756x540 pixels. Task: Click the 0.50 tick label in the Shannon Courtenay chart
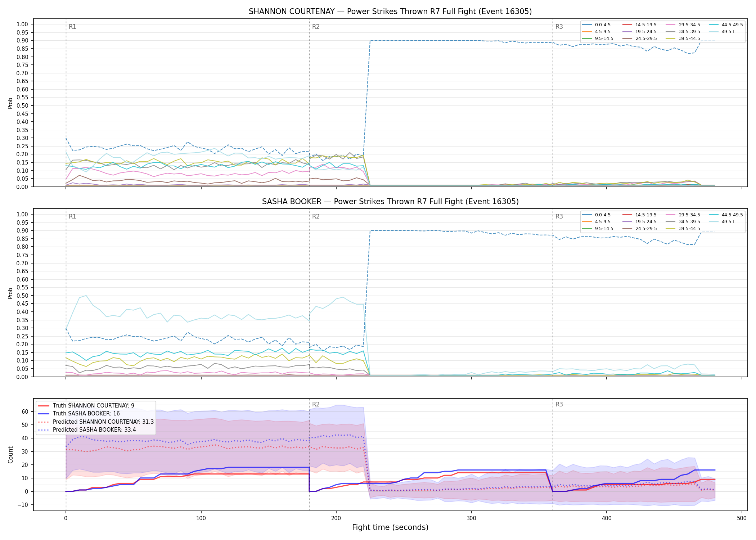(x=22, y=105)
